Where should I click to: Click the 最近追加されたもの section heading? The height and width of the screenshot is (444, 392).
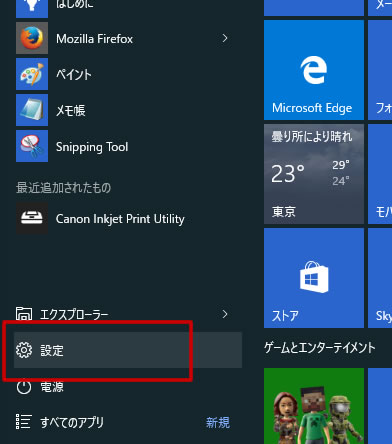[63, 188]
